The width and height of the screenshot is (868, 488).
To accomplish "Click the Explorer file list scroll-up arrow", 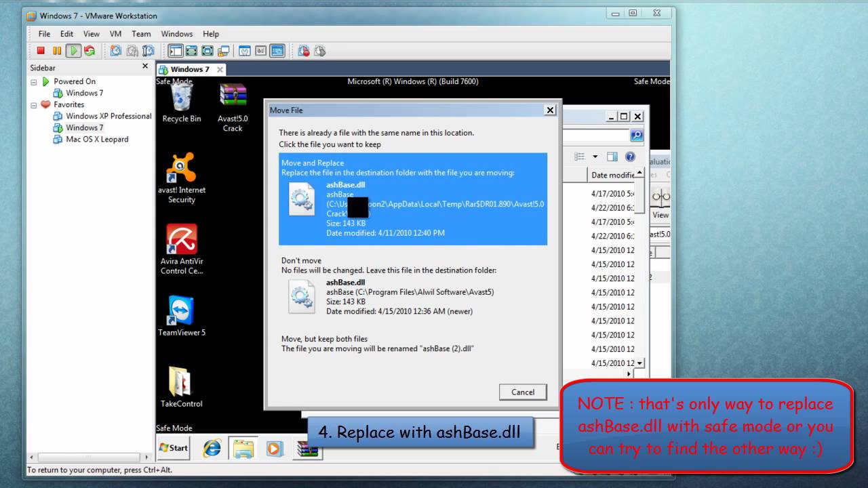I will point(639,174).
